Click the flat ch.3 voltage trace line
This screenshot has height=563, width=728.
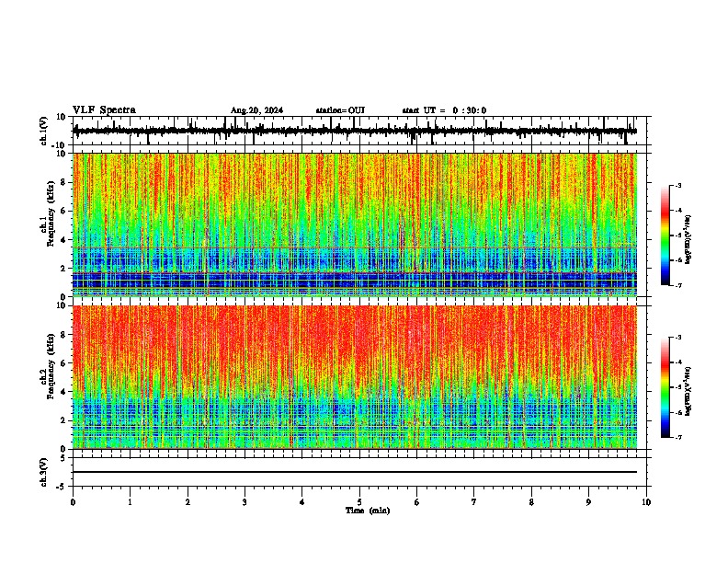pyautogui.click(x=355, y=472)
